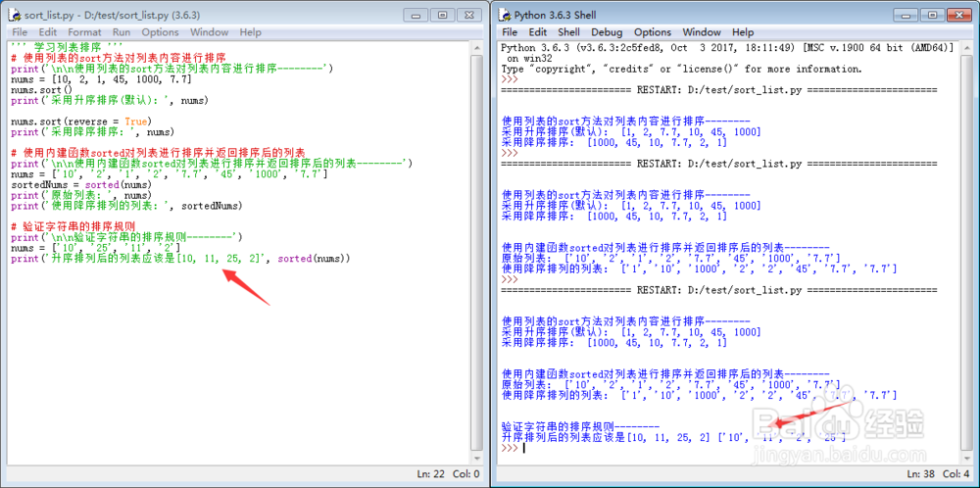Click line "nums = ['10', '25', '11', '2']"

[x=96, y=248]
